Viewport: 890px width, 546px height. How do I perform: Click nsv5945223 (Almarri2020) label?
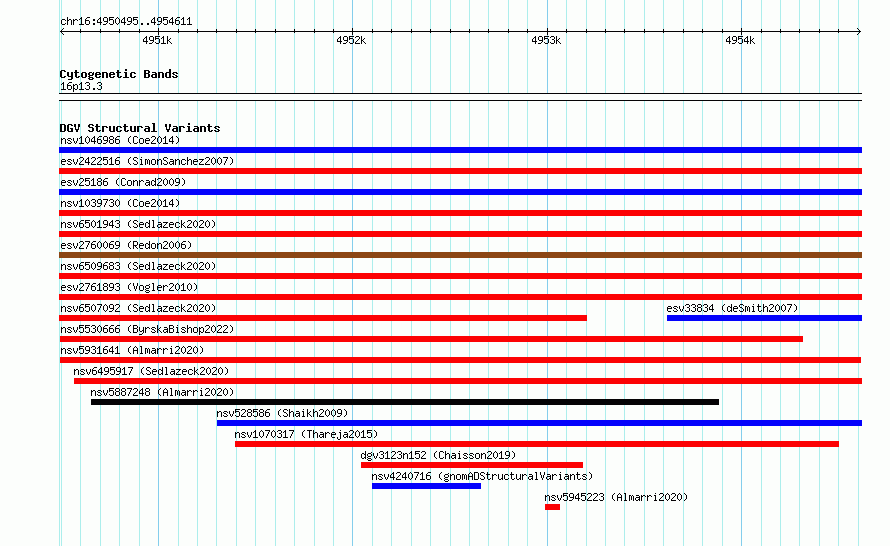point(616,497)
